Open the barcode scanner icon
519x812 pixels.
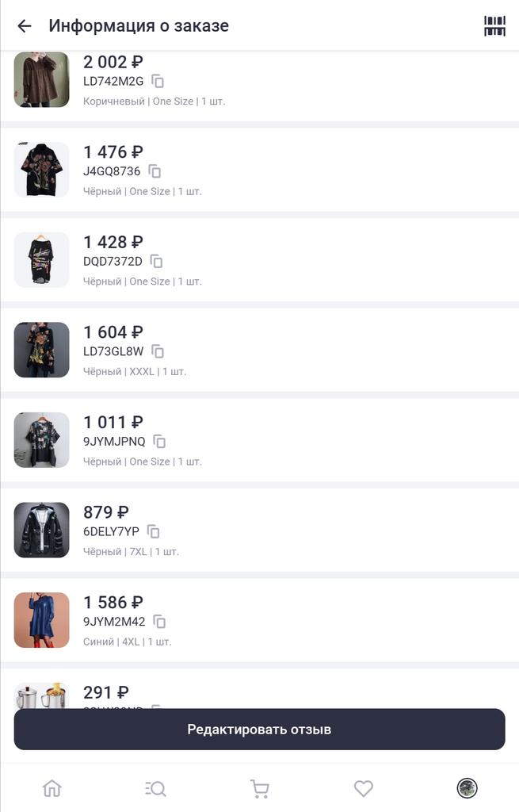coord(494,26)
